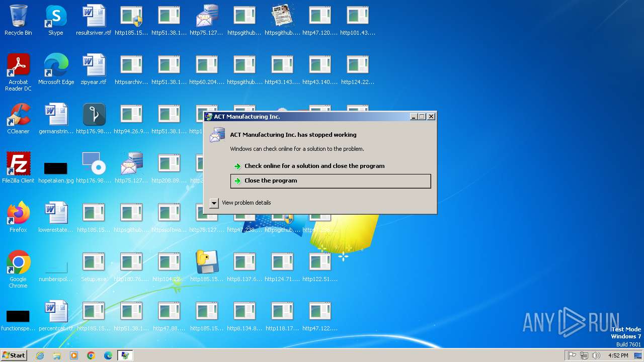Select the http180.76 desktop file

(131, 266)
